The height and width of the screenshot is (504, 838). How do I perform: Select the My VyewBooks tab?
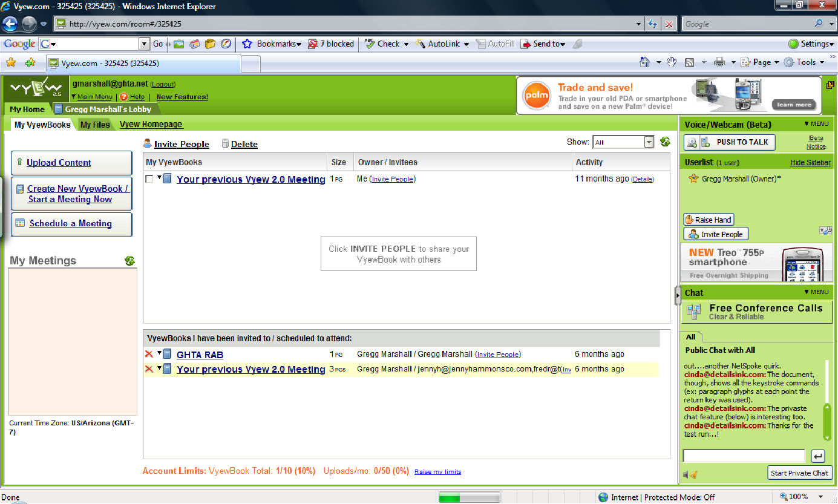pos(42,125)
